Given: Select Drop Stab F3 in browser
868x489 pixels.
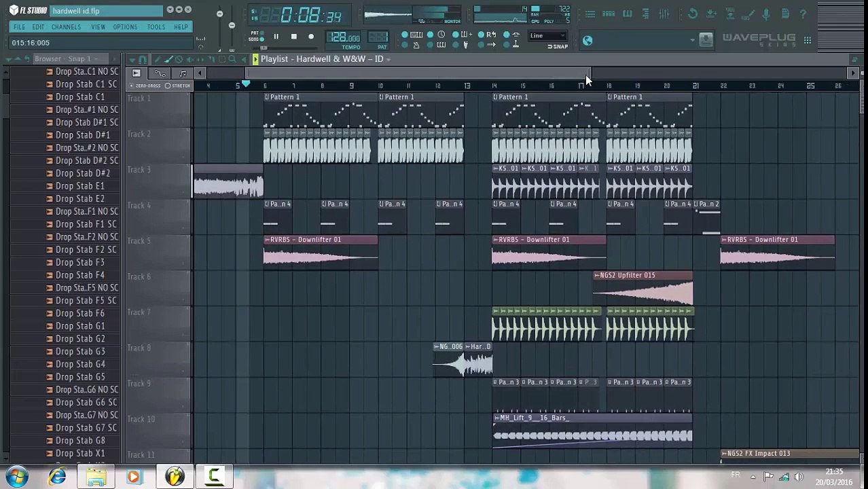Looking at the screenshot, I should pyautogui.click(x=79, y=262).
